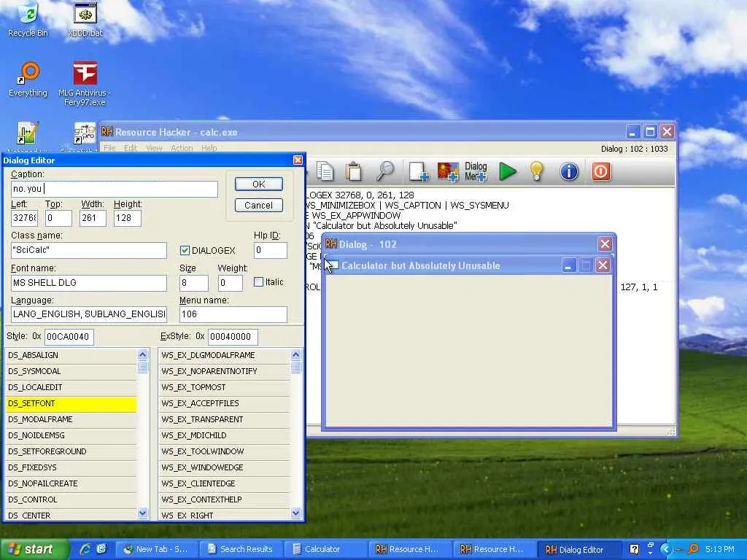The height and width of the screenshot is (560, 747).
Task: Click the ExStyle hex value field
Action: tap(233, 337)
